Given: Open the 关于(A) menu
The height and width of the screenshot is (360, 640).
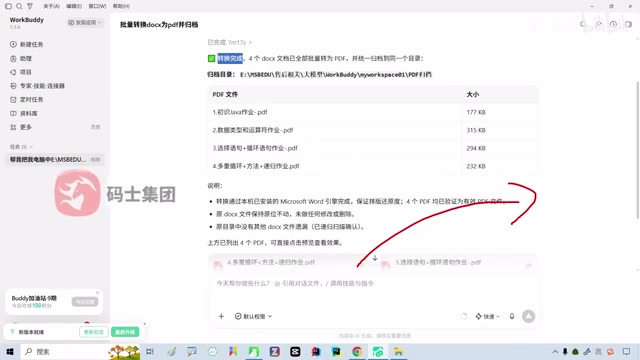Looking at the screenshot, I should pos(51,6).
